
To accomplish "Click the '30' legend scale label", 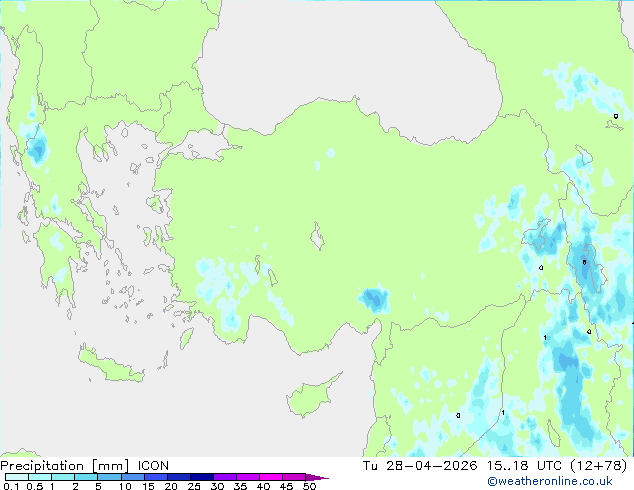I will tap(217, 486).
